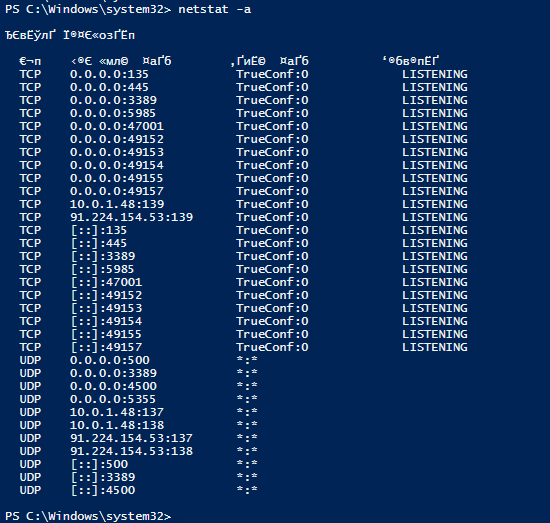Click UDP address 0.0.0.0:5355
Screen dimensions: 550x523
pos(113,399)
